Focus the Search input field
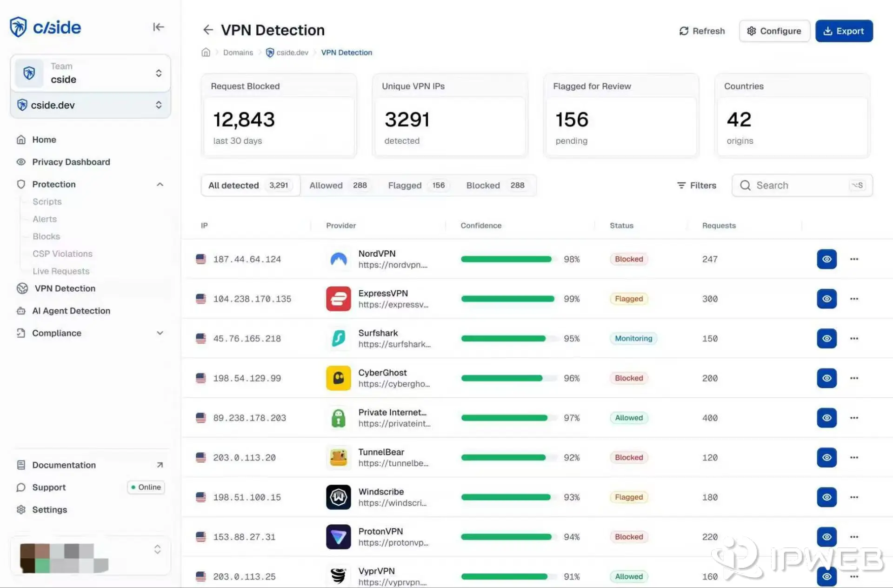This screenshot has width=893, height=588. pos(802,185)
